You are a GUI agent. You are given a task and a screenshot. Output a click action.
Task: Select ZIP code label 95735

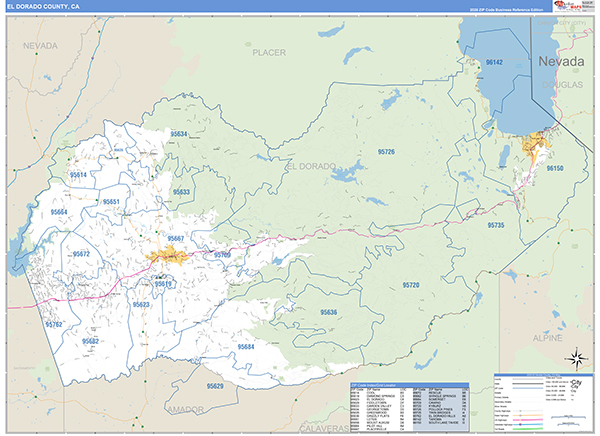coord(496,225)
